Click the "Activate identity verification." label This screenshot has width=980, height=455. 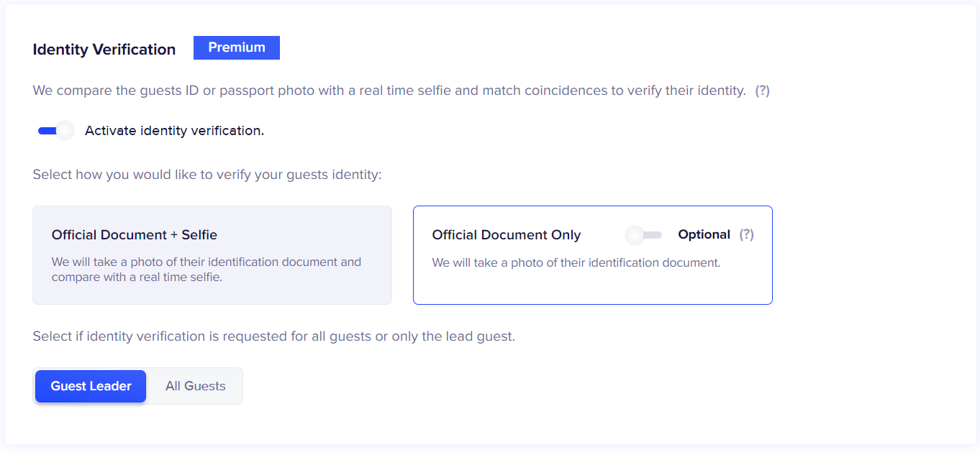(x=174, y=131)
